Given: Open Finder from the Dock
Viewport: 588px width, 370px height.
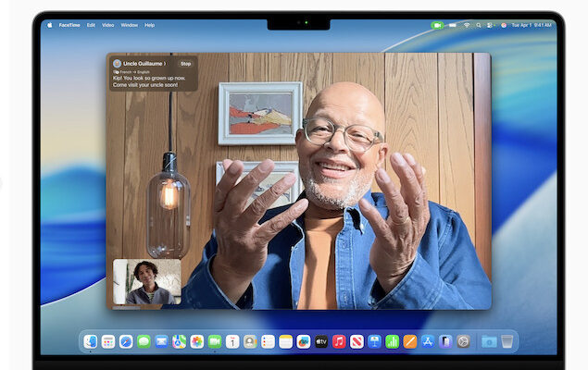Looking at the screenshot, I should (x=91, y=341).
